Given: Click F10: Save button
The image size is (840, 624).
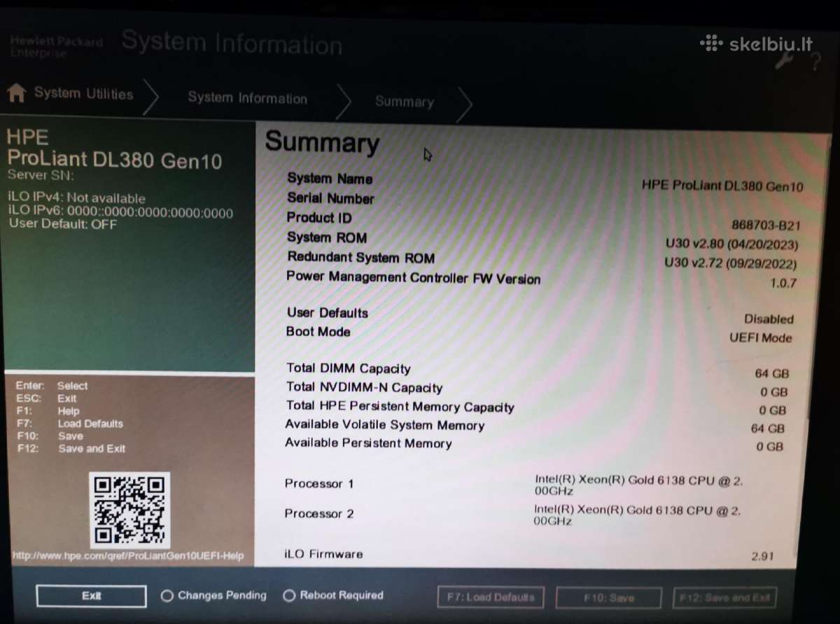Looking at the screenshot, I should pos(608,598).
